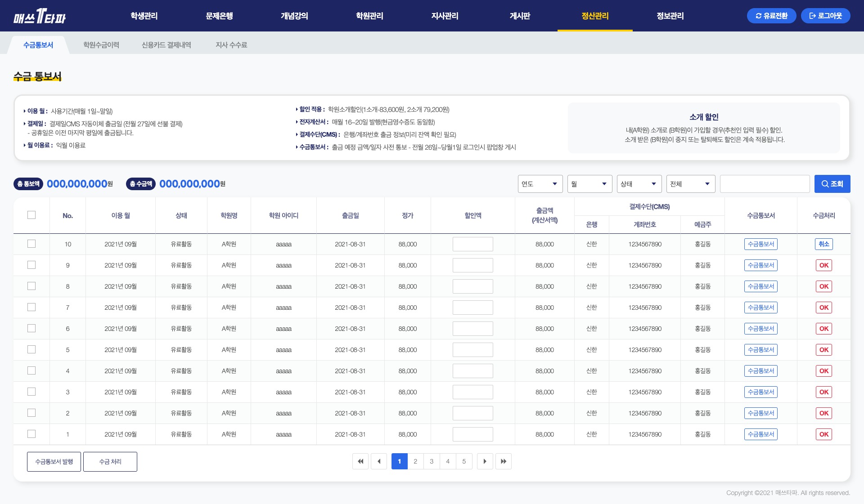The image size is (864, 504).
Task: Open the 연도 year dropdown
Action: (540, 184)
